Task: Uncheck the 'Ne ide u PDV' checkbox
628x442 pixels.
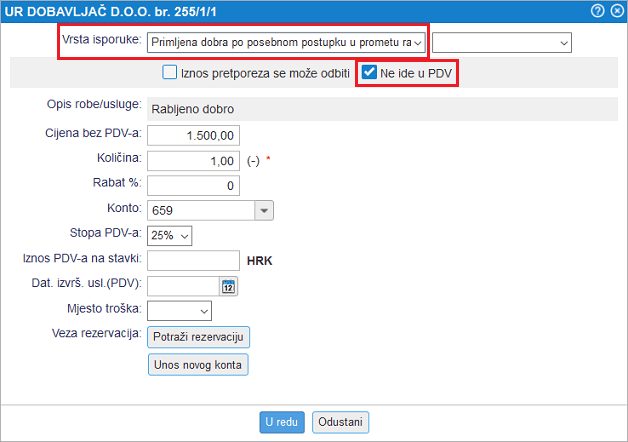Action: [x=370, y=73]
